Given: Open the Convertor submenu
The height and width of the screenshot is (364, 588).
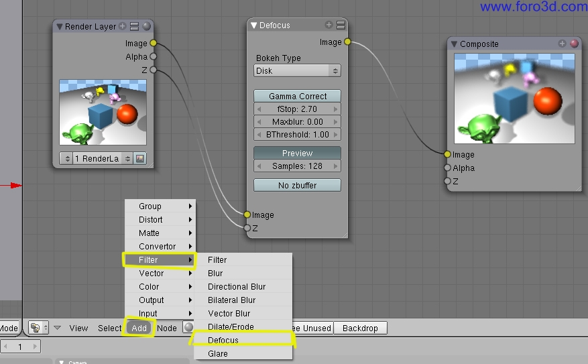Looking at the screenshot, I should click(x=160, y=246).
